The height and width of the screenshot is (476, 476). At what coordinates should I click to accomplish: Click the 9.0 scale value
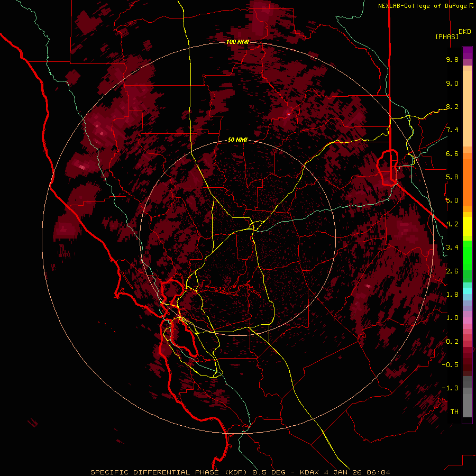[x=452, y=83]
